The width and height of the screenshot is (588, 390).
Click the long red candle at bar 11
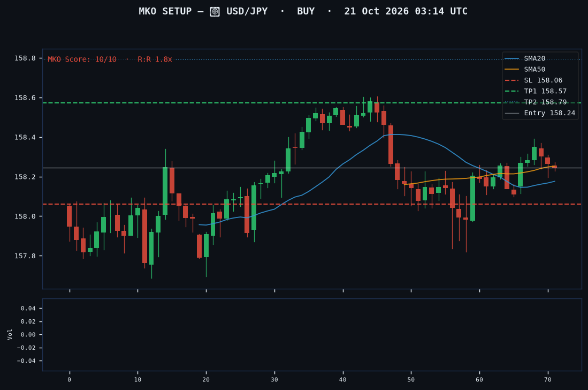[x=145, y=236]
